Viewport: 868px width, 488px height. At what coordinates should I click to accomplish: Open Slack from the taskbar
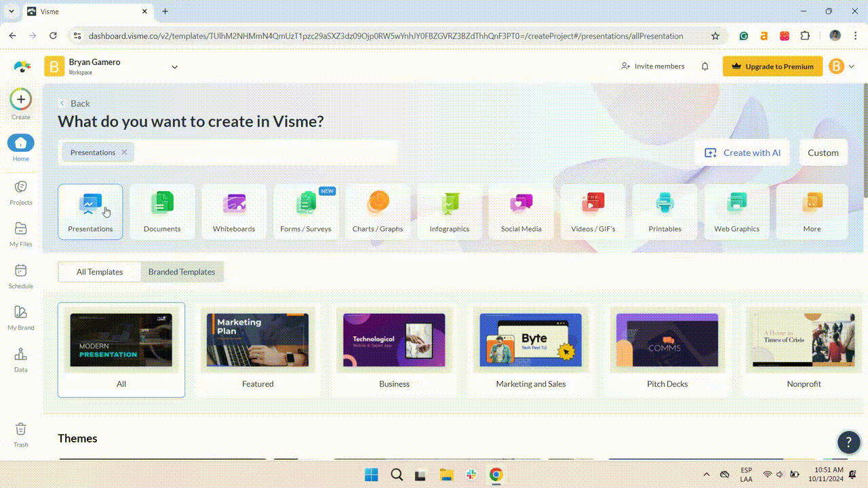tap(471, 474)
